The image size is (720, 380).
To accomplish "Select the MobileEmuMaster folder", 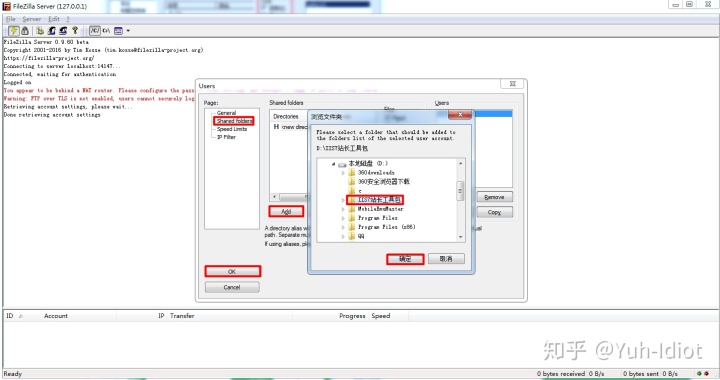I will click(x=380, y=209).
